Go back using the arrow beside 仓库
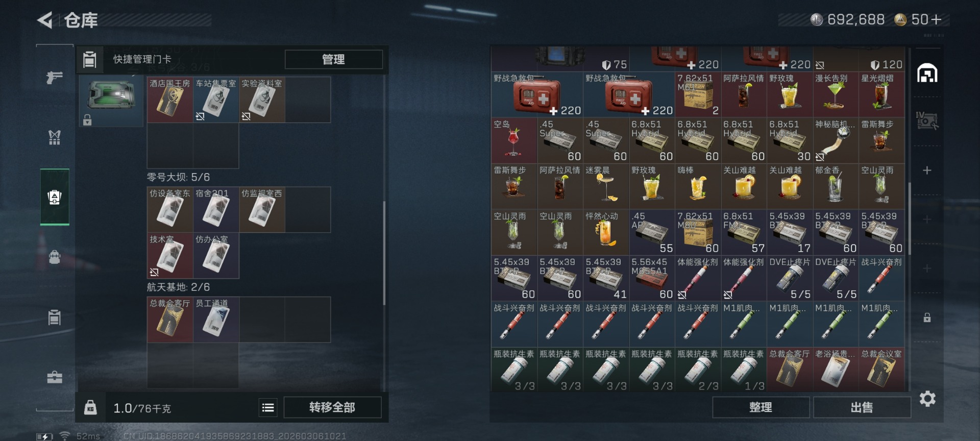 45,20
